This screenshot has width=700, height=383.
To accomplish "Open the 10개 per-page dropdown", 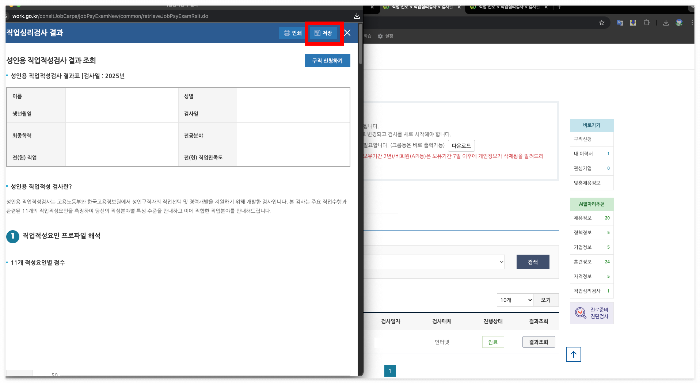I will [515, 300].
